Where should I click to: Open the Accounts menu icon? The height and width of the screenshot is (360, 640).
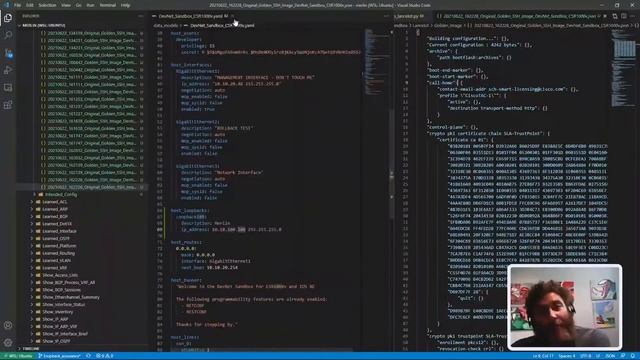[8, 325]
